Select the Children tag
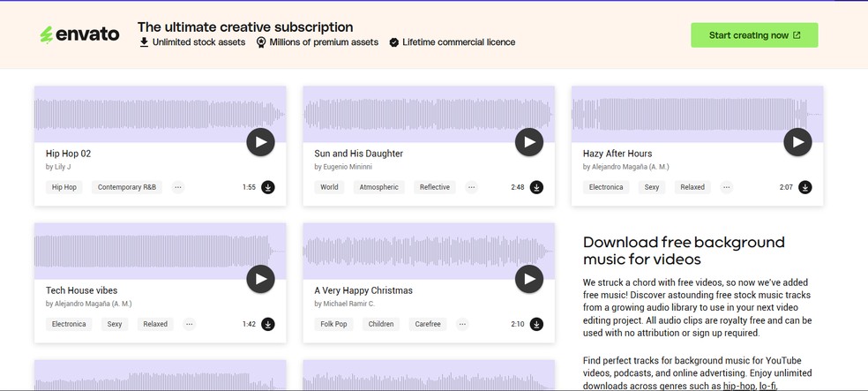This screenshot has width=868, height=391. click(x=381, y=324)
